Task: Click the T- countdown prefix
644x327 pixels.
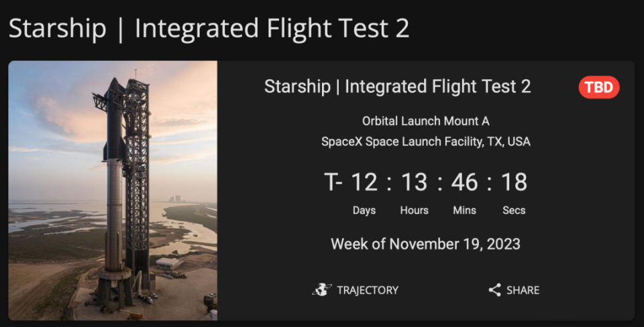Action: [x=333, y=182]
